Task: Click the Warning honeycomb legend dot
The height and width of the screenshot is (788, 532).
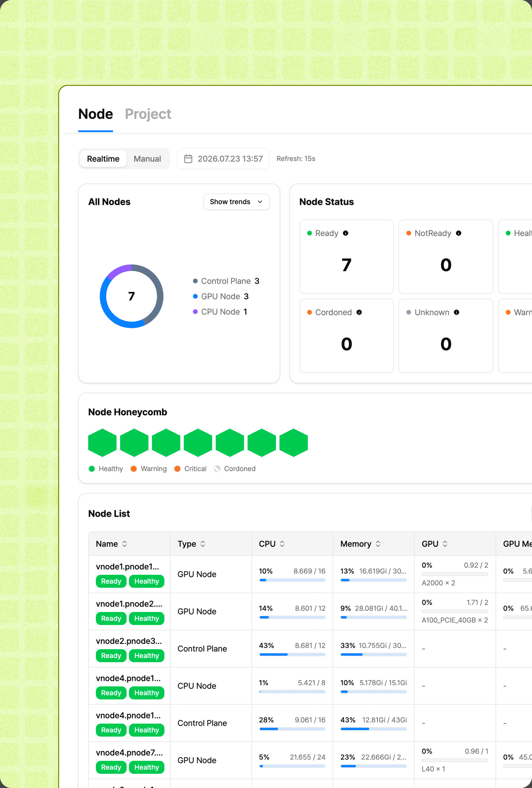Action: tap(133, 469)
